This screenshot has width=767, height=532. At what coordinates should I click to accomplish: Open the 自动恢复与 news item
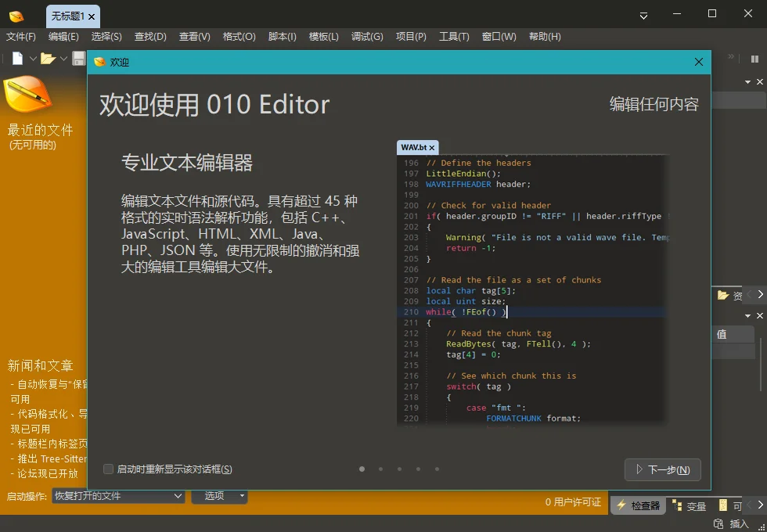coord(49,391)
